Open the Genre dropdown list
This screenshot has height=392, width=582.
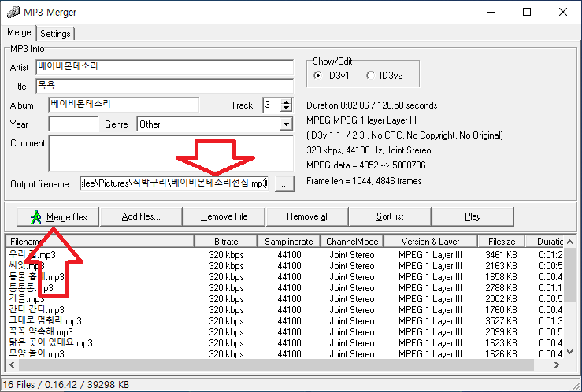[285, 124]
